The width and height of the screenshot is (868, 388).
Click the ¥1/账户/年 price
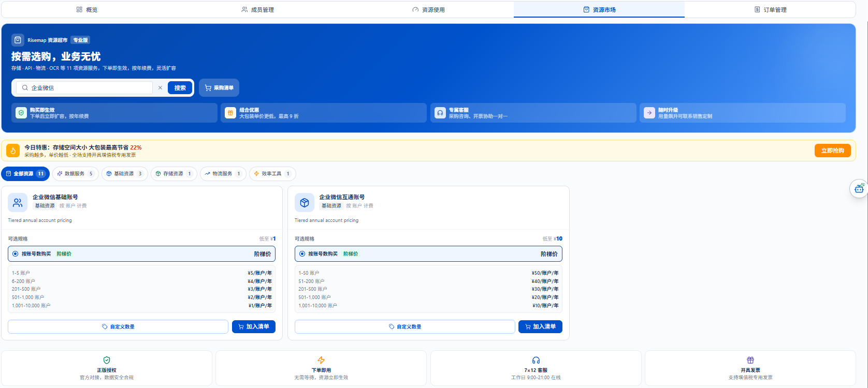click(x=259, y=306)
